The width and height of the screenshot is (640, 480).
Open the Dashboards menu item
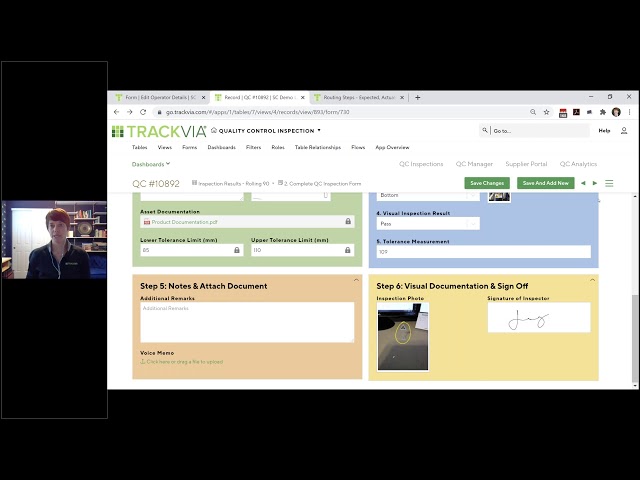(221, 147)
